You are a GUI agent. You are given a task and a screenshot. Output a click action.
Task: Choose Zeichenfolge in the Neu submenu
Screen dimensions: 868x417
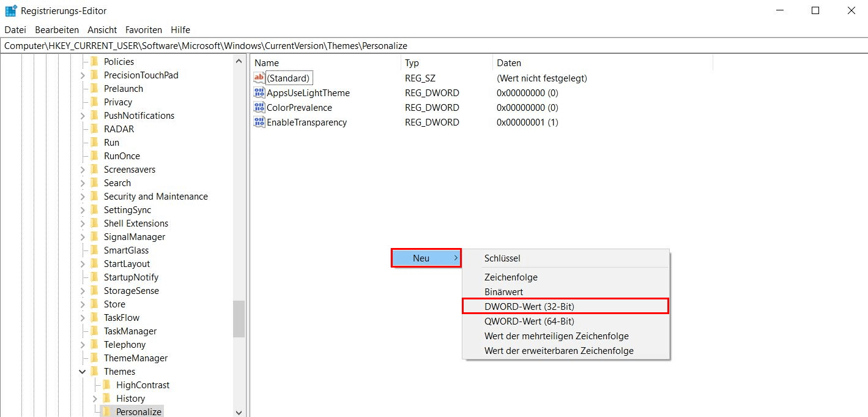click(x=565, y=277)
